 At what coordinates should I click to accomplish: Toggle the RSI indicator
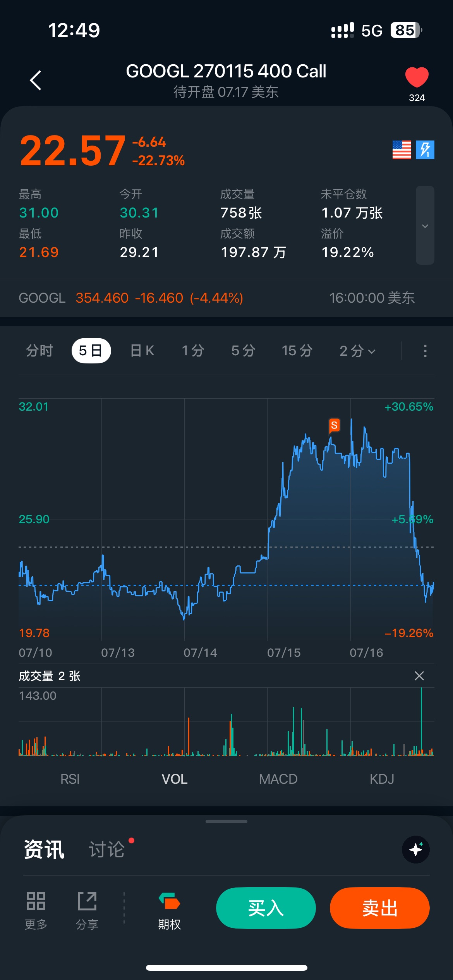pyautogui.click(x=70, y=779)
